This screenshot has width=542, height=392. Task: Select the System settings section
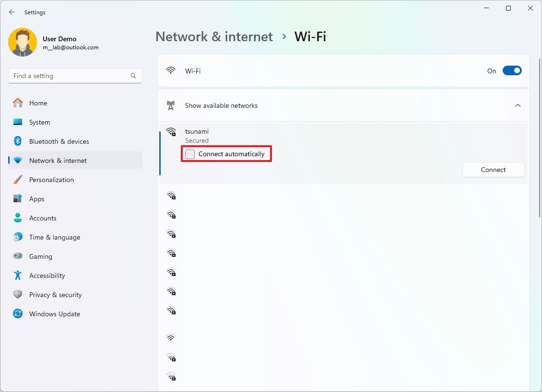coord(39,122)
